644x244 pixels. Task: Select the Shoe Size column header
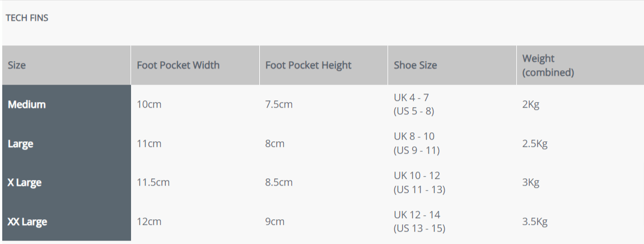[x=415, y=65]
